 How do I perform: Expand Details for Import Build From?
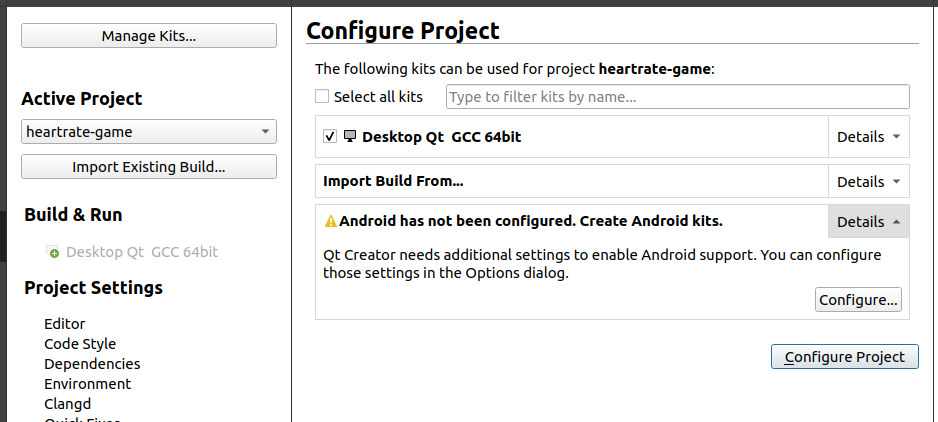869,181
